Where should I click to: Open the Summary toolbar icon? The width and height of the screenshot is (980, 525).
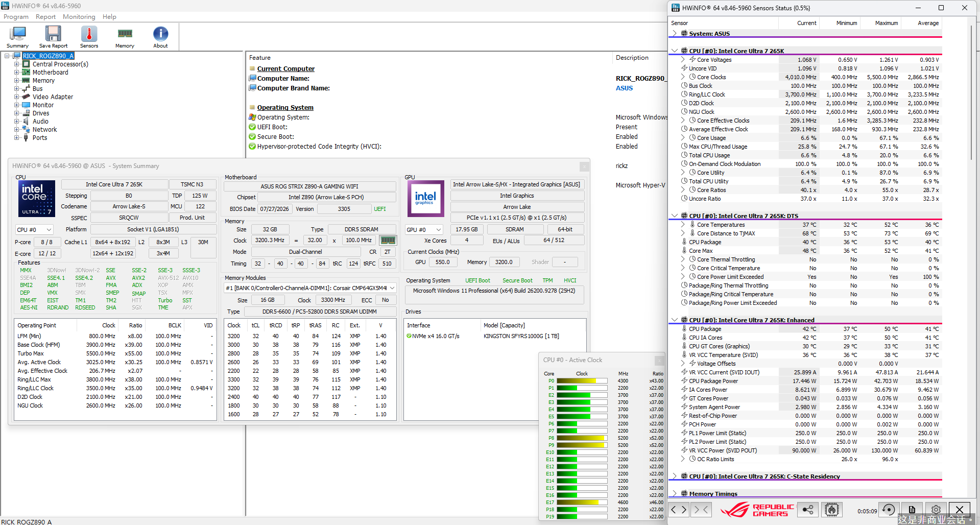click(x=17, y=37)
